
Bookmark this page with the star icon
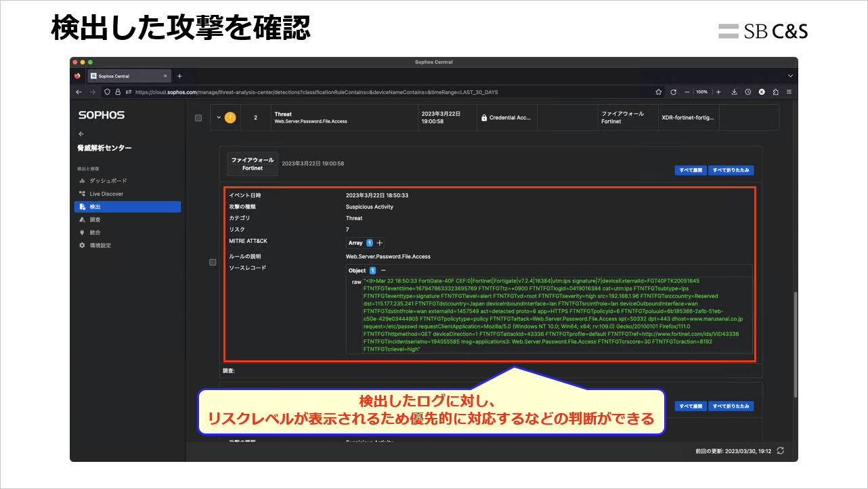tap(659, 92)
